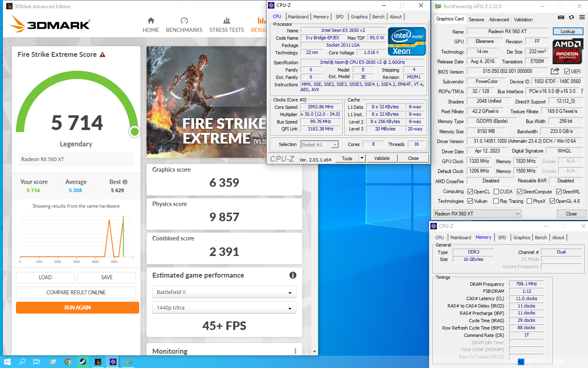Click the share BIOS icon in GPU-Z
The image size is (588, 368).
pos(555,71)
